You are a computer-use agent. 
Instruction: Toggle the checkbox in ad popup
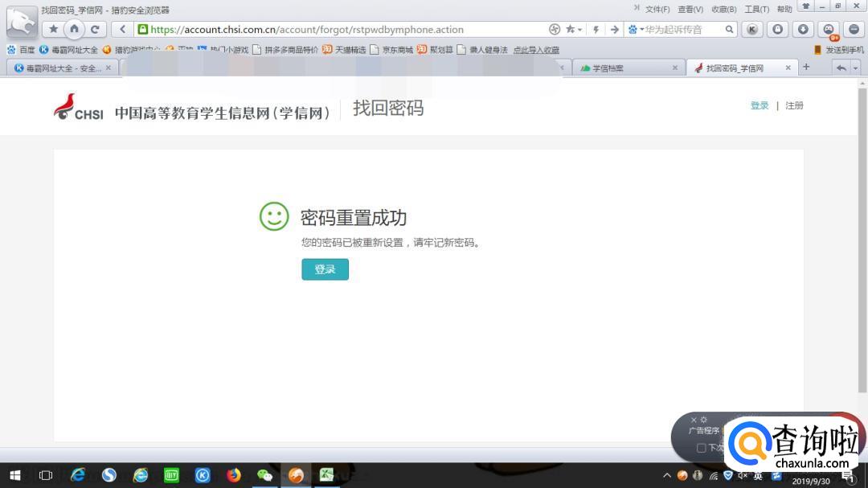(x=701, y=448)
